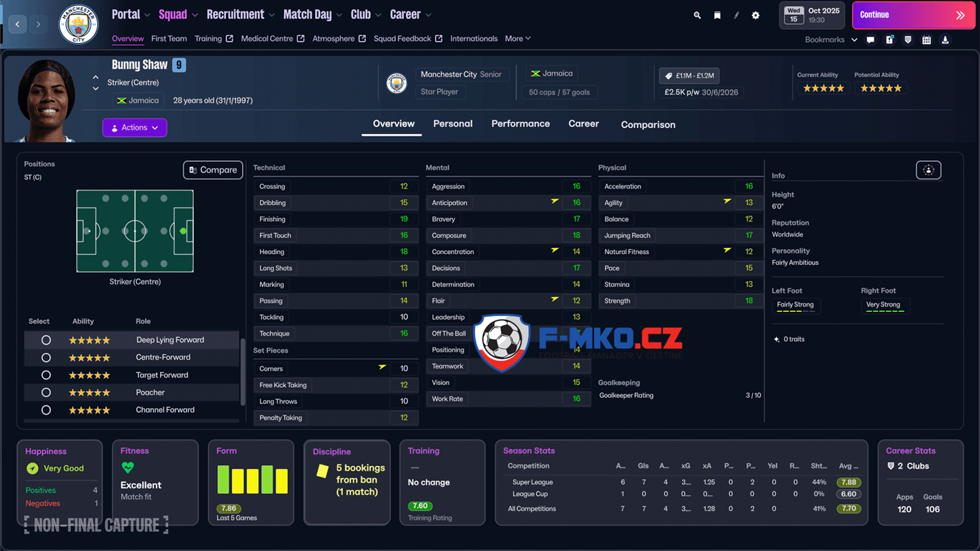This screenshot has height=551, width=980.
Task: Click the Very Good happiness icon
Action: click(32, 469)
